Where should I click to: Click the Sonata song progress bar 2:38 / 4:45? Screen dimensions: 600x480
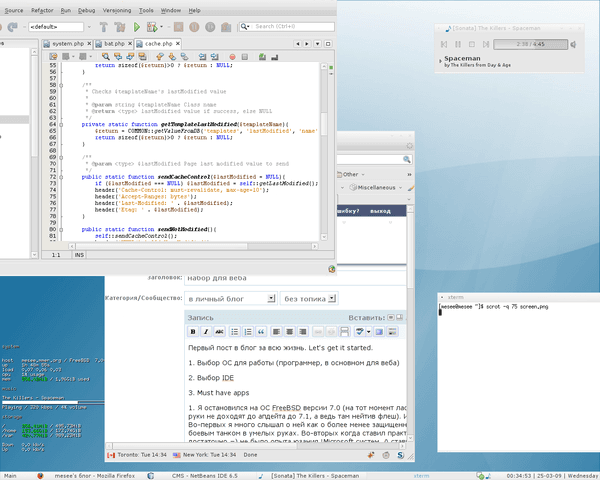click(530, 44)
